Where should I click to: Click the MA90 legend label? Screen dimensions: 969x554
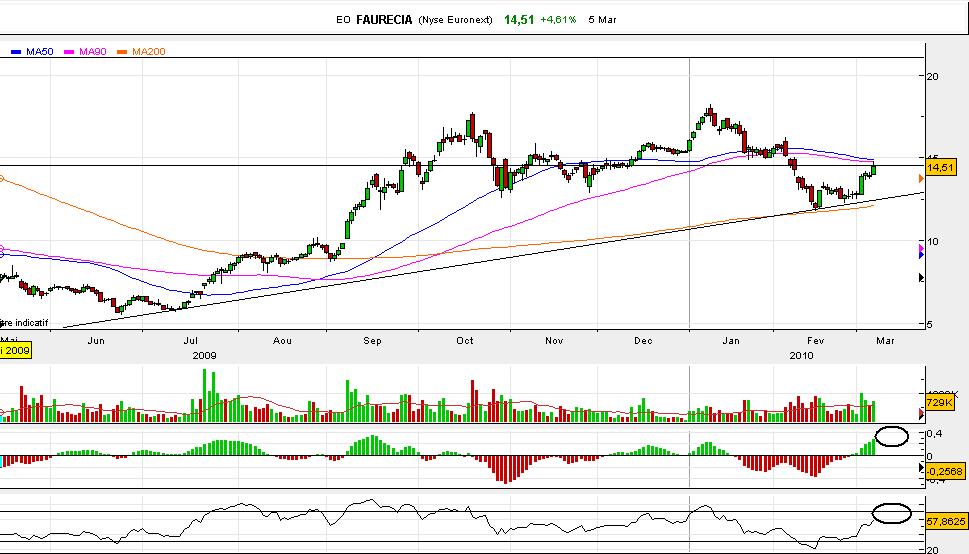coord(93,52)
